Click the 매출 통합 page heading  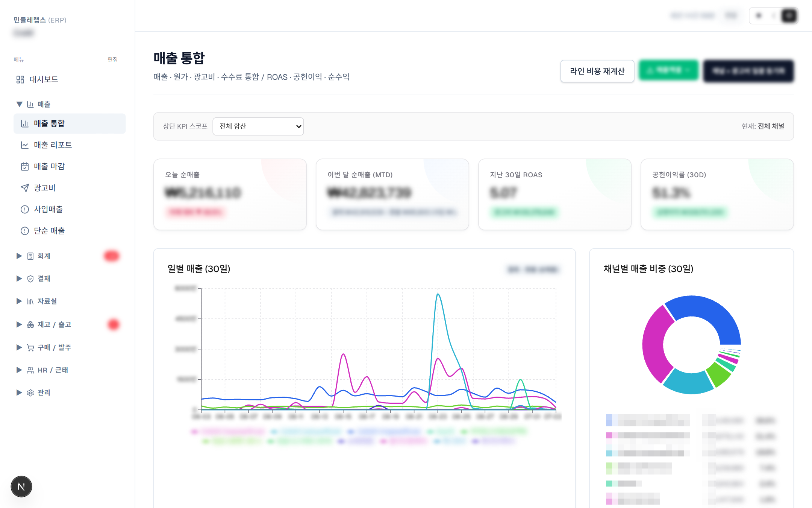click(179, 58)
